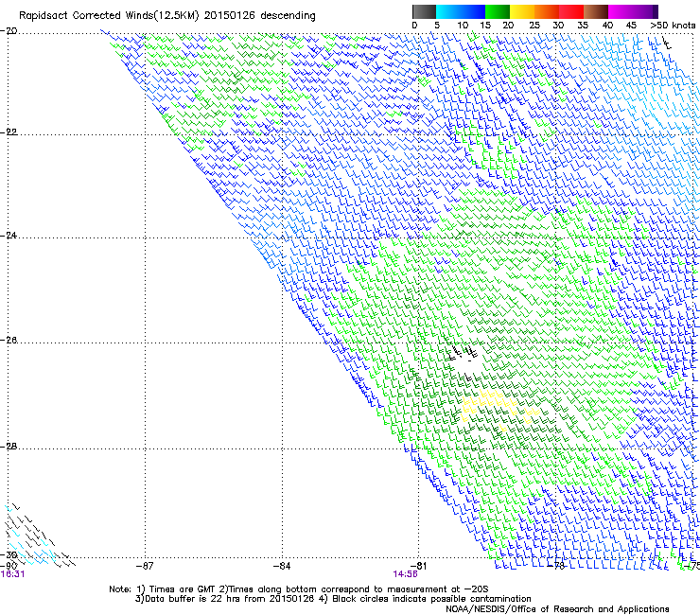Image resolution: width=700 pixels, height=615 pixels.
Task: Click the NOAA/NESDIS credit line
Action: pos(557,609)
